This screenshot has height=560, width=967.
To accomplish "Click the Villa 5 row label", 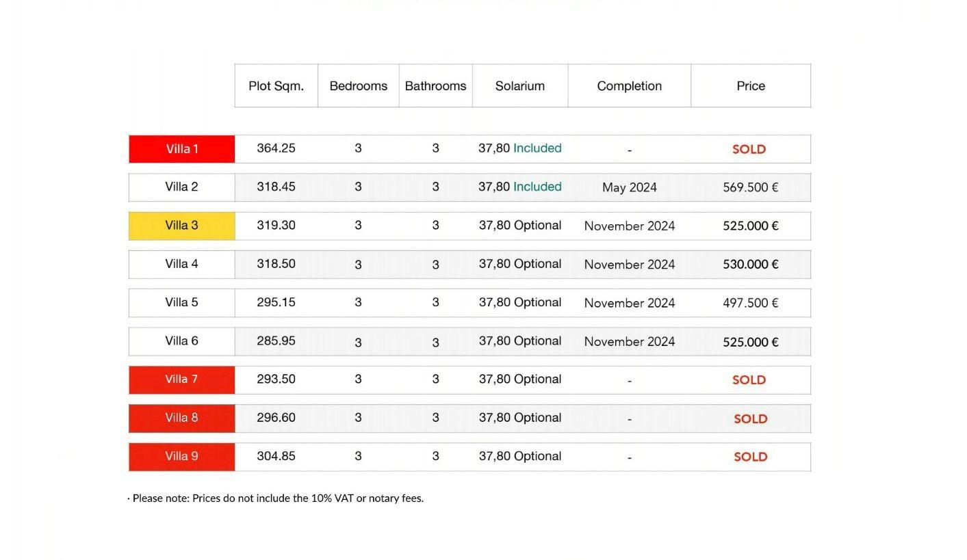I will (182, 303).
